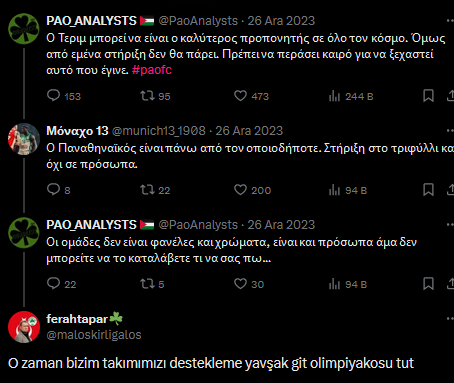Screen dimensions: 454x383
Task: Open more options on the Μόναχο 13 tweet
Action: pyautogui.click(x=450, y=131)
